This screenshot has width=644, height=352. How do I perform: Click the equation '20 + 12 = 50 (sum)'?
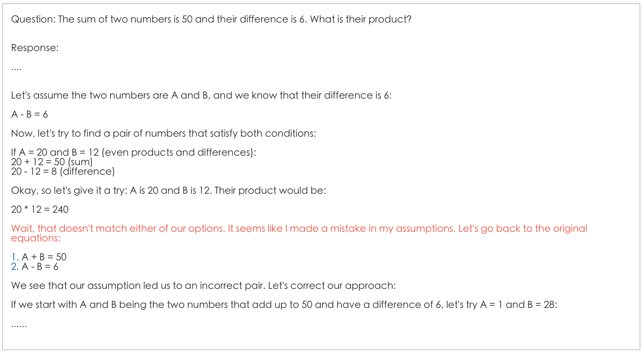(52, 162)
